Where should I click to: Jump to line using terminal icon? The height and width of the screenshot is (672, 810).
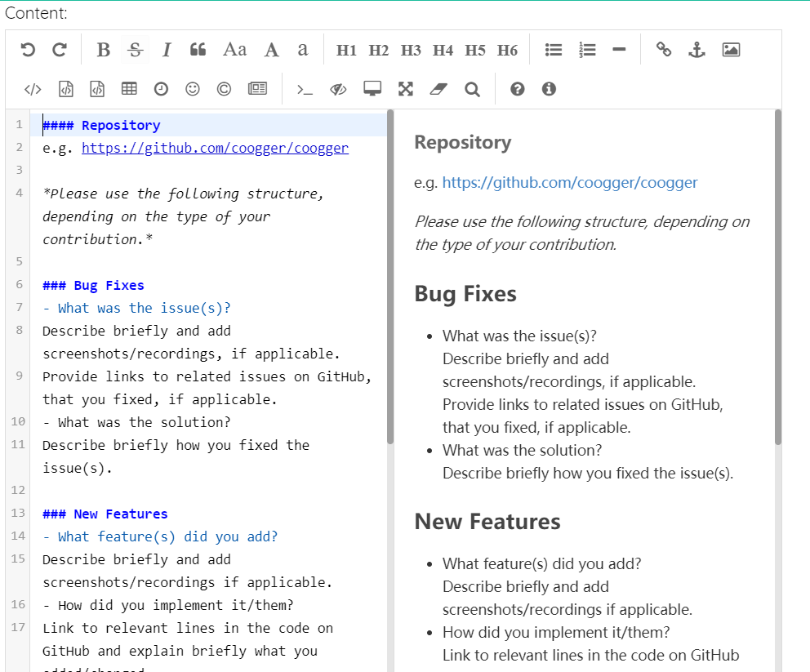click(305, 90)
